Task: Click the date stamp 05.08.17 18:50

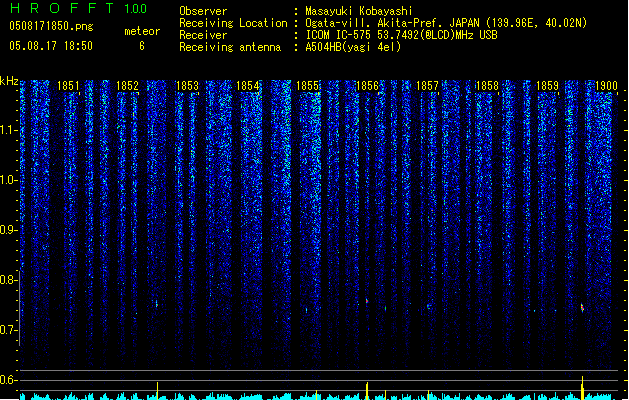Action: pos(51,45)
